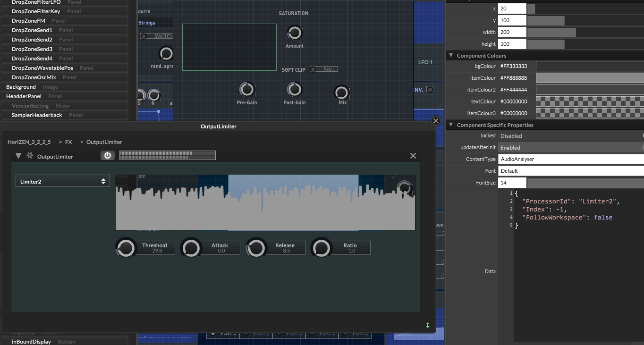Select the HeadderPanel component
This screenshot has height=345, width=644.
click(64, 96)
